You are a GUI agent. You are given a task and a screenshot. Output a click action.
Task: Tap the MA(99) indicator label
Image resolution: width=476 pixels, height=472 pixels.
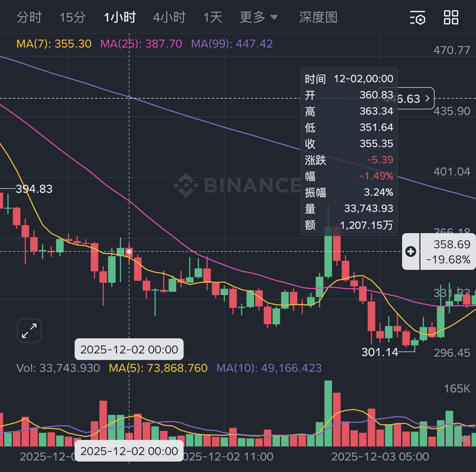click(x=232, y=44)
